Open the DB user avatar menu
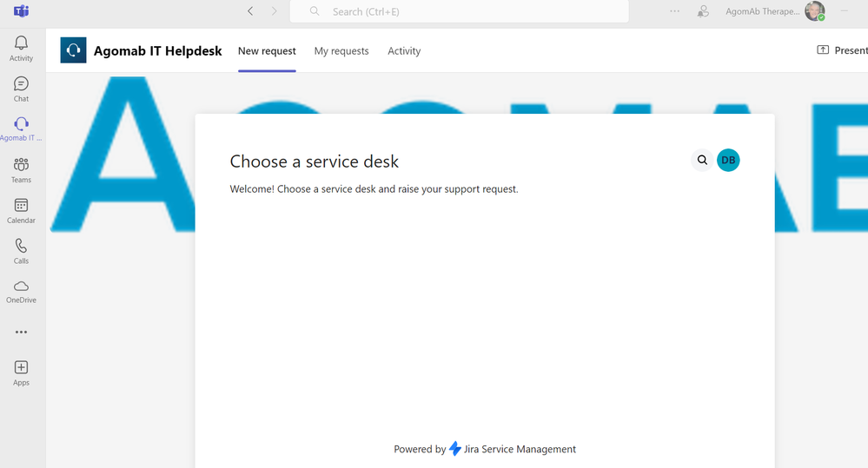This screenshot has height=468, width=868. pos(728,160)
